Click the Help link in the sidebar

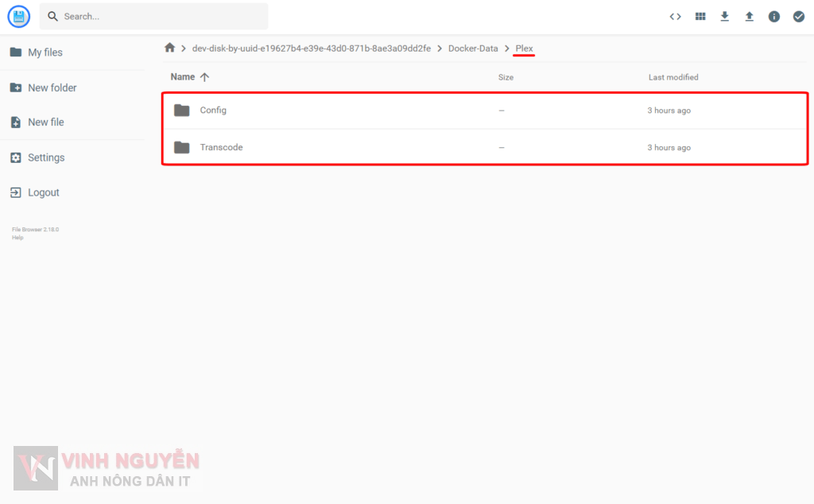17,236
